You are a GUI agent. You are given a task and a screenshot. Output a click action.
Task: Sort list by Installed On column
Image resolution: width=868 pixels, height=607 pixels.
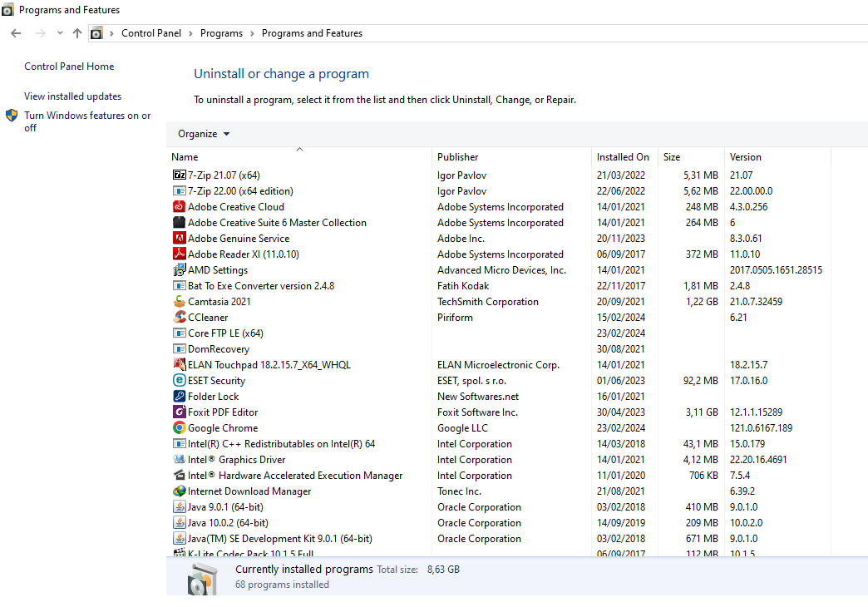point(624,156)
